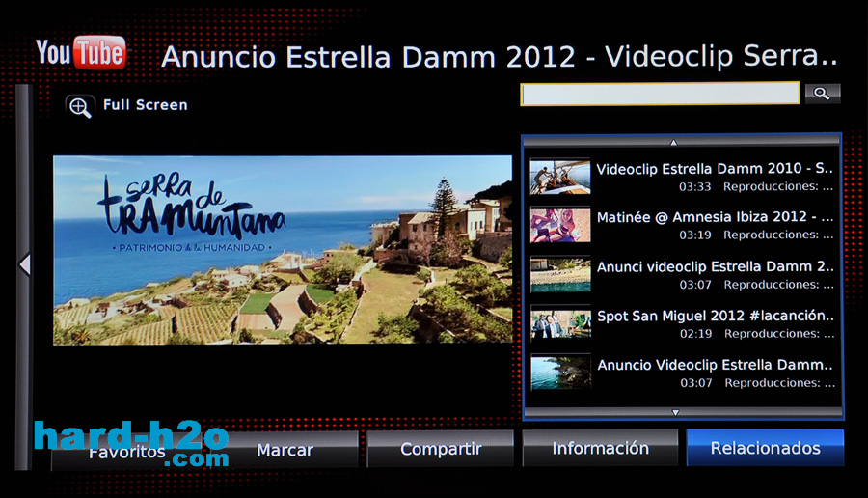The width and height of the screenshot is (868, 498).
Task: Open Anunci videoclip Estrella Damm thumbnail
Action: click(560, 274)
